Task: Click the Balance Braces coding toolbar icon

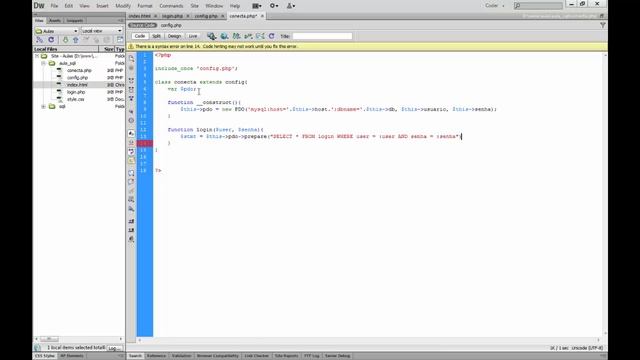Action: [131, 121]
